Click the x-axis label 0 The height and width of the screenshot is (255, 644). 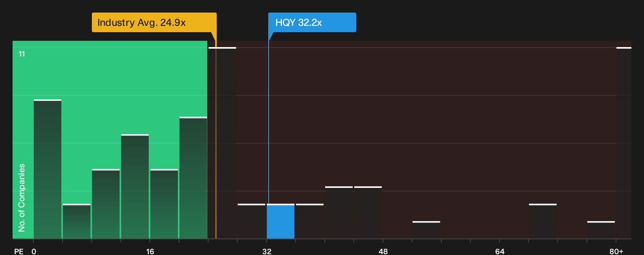34,251
